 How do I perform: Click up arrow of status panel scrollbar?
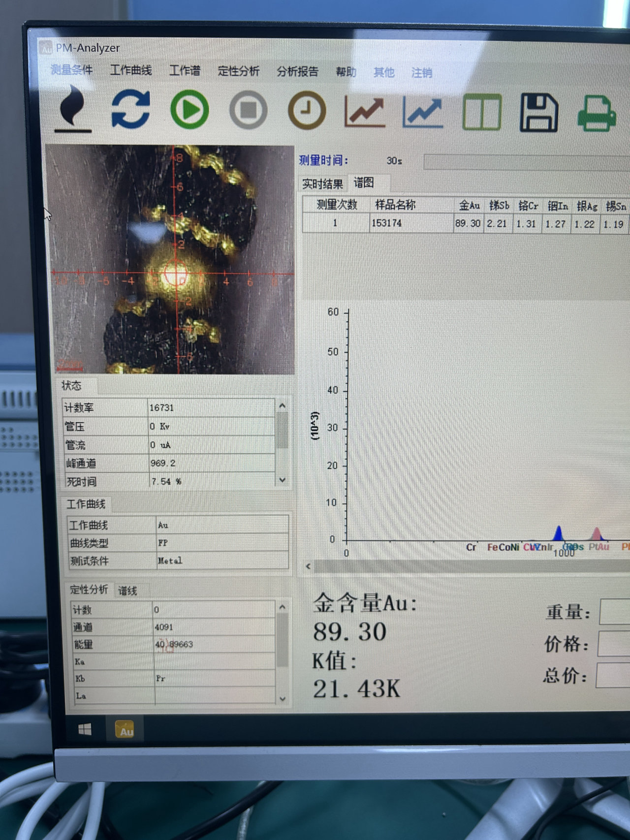[282, 406]
